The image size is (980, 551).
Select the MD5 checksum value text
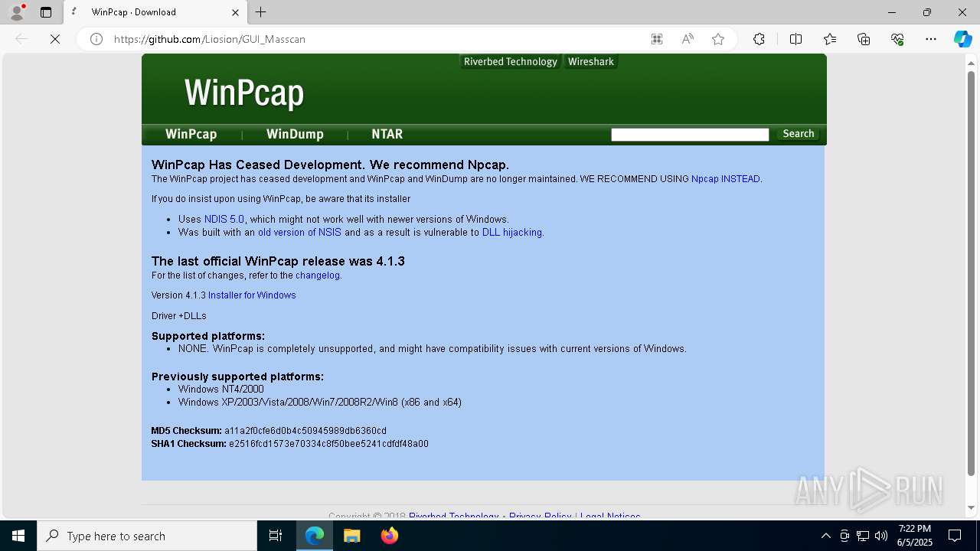305,431
